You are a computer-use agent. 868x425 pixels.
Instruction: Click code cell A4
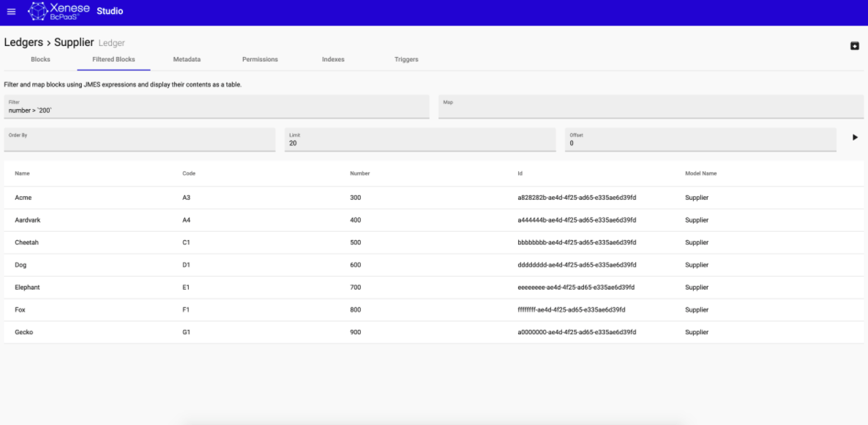pyautogui.click(x=186, y=219)
